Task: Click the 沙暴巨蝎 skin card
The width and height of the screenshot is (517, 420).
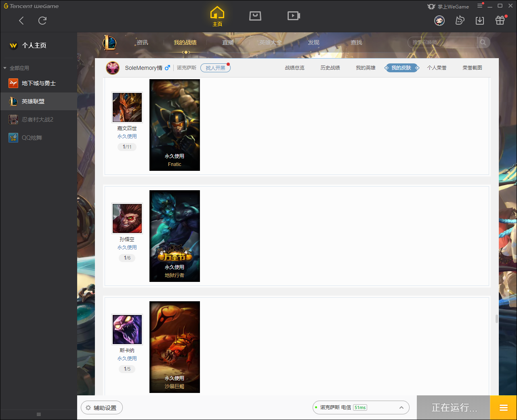Action: tap(174, 347)
